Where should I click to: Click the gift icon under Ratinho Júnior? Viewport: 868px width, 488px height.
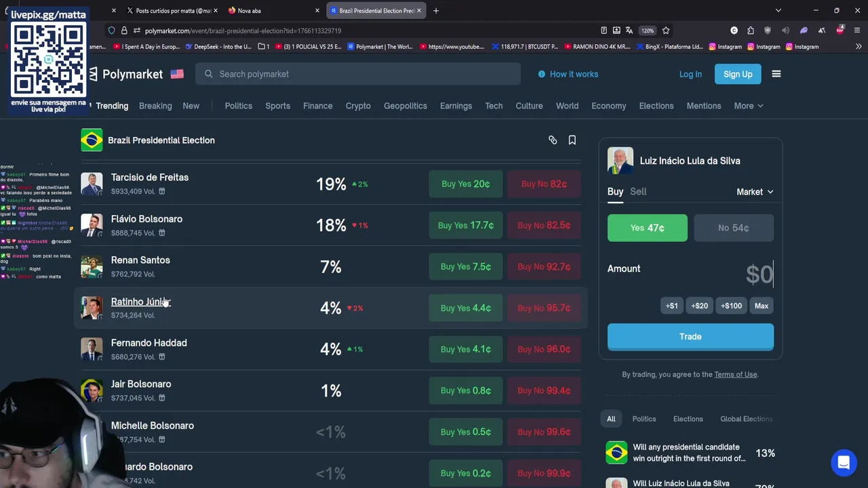click(161, 315)
